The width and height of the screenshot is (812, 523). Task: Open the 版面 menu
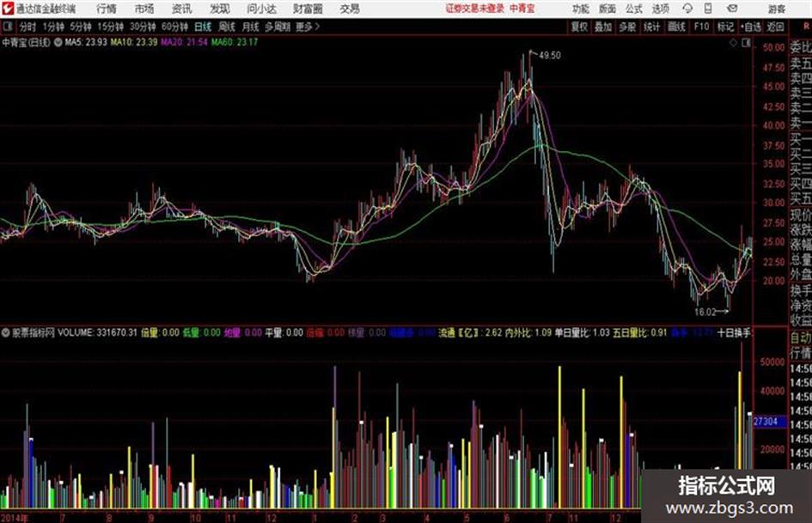(607, 9)
